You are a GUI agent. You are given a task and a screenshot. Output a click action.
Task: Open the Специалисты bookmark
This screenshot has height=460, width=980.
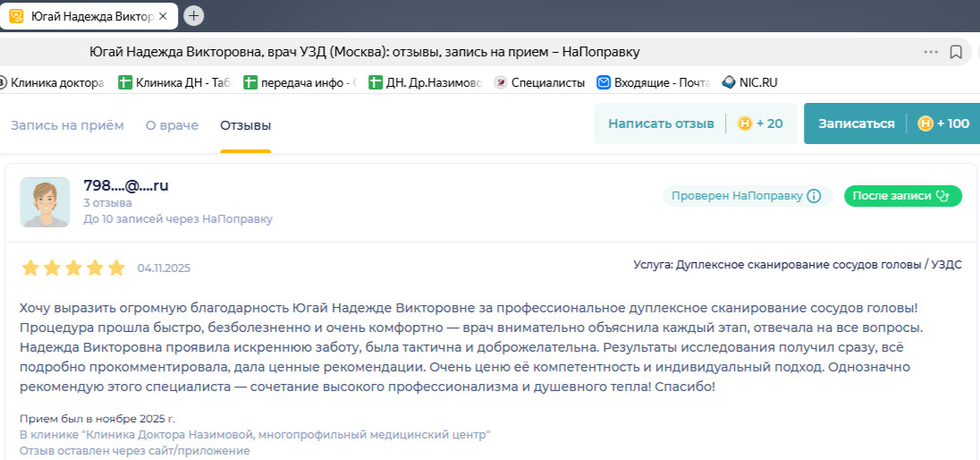540,82
